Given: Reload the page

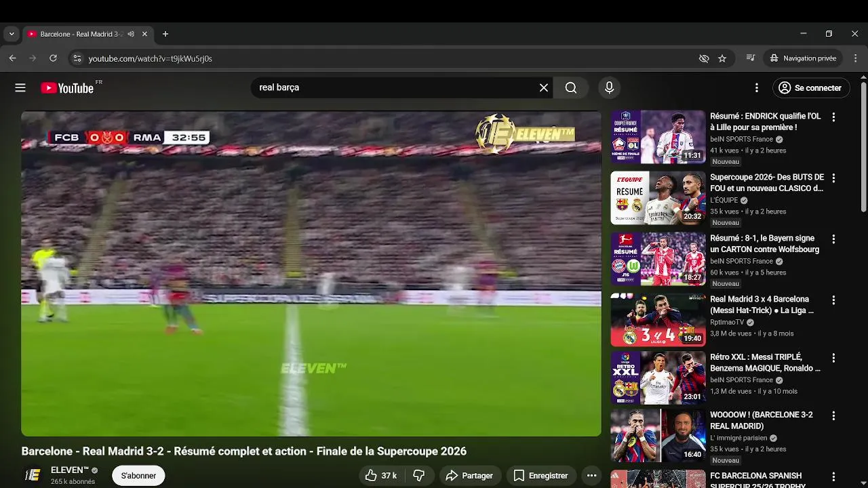Looking at the screenshot, I should (53, 58).
